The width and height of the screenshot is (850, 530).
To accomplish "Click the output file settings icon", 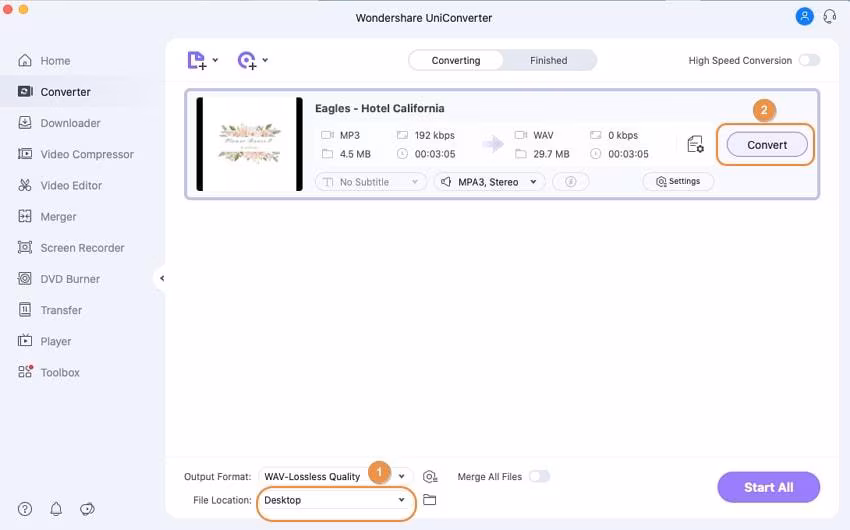I will pos(696,144).
